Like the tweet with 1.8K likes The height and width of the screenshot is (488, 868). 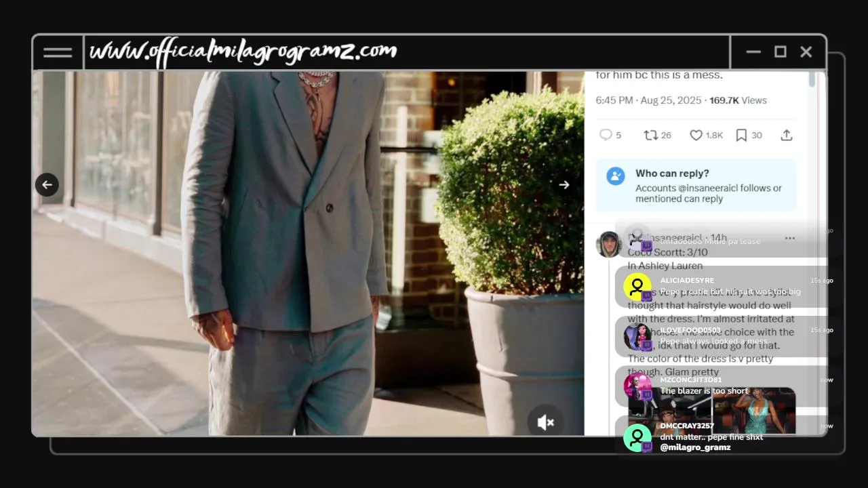[696, 136]
